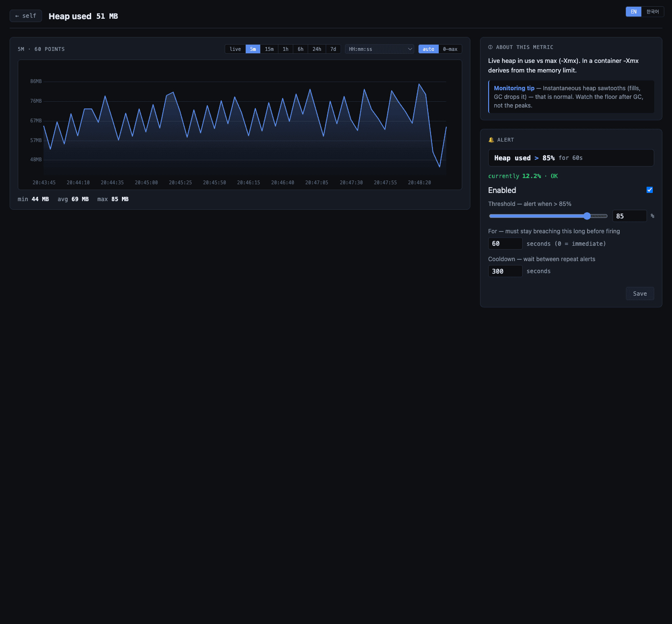The width and height of the screenshot is (672, 624).
Task: Click the 48MB y-axis label
Action: coord(36,160)
